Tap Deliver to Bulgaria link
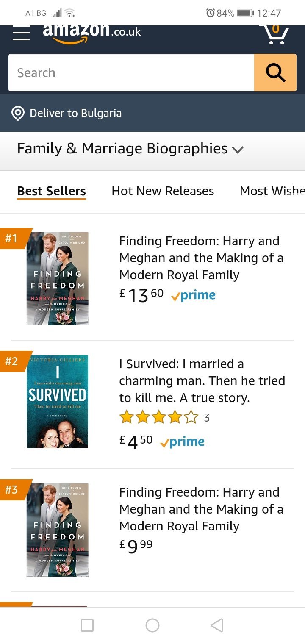The height and width of the screenshot is (644, 305). pyautogui.click(x=75, y=114)
